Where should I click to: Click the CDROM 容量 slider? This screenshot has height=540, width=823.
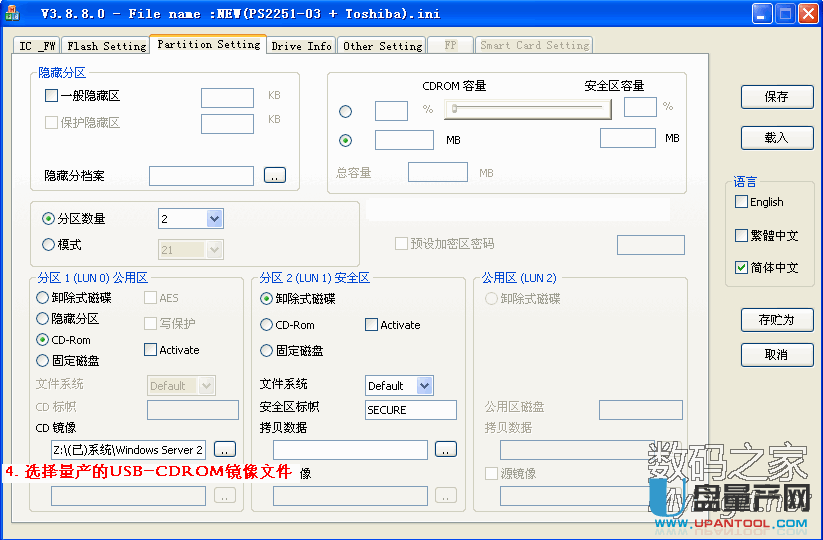527,109
